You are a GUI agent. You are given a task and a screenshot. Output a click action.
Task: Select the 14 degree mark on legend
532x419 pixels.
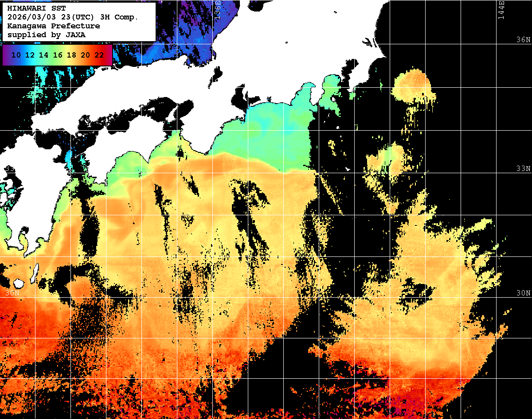(x=44, y=55)
